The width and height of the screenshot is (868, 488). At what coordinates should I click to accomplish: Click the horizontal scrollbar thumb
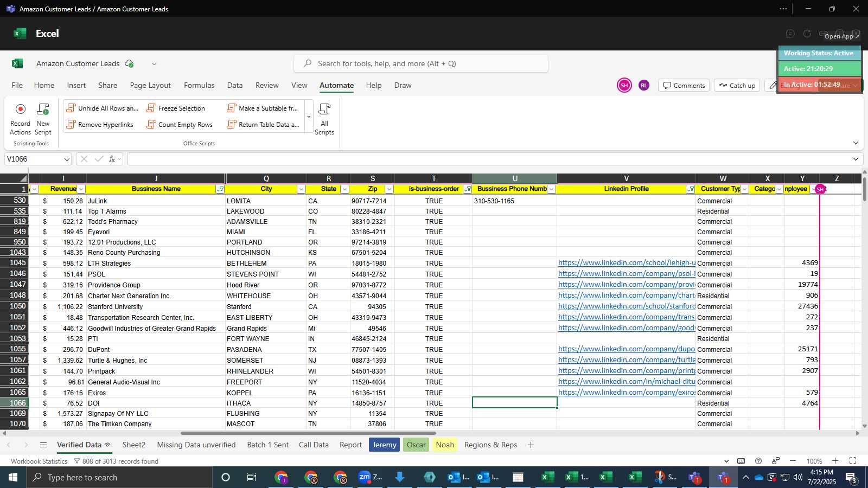[x=308, y=433]
